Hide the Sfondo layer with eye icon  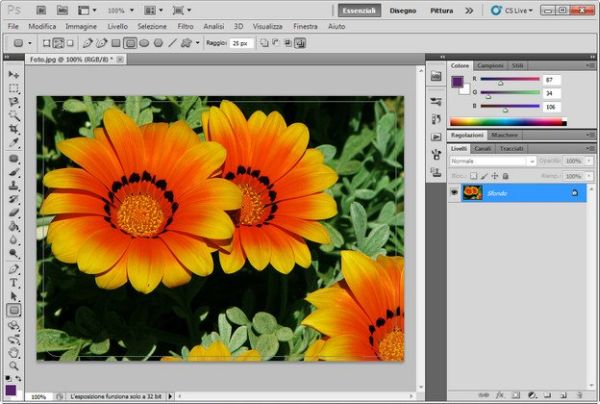pyautogui.click(x=455, y=192)
